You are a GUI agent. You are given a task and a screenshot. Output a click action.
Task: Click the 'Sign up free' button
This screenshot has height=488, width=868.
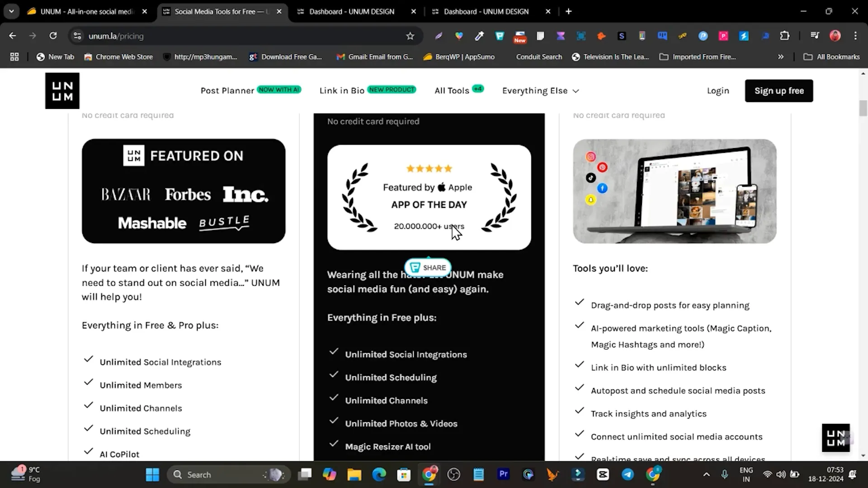point(779,90)
